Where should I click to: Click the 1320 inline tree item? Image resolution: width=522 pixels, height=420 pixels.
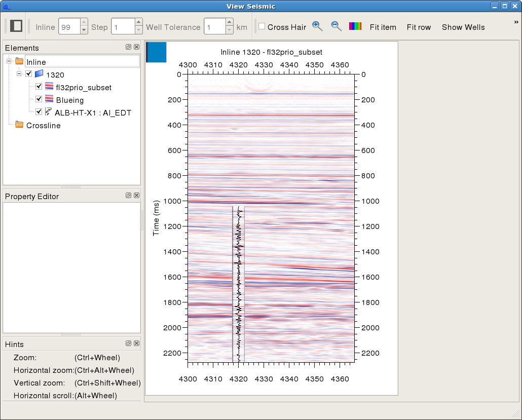[x=56, y=74]
